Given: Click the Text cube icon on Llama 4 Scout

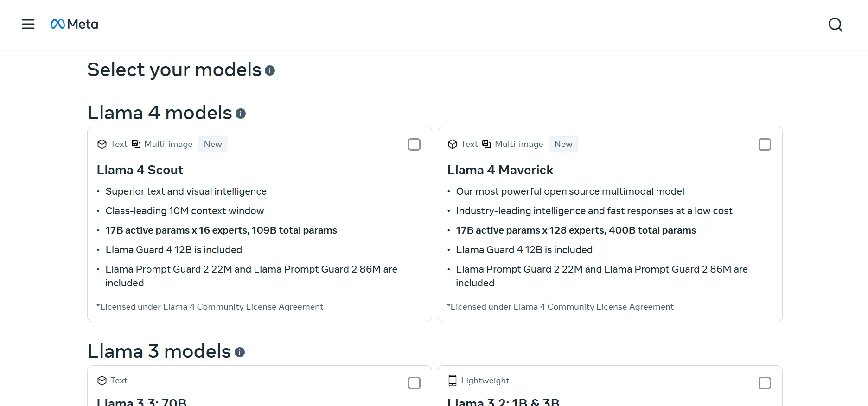Looking at the screenshot, I should [102, 144].
